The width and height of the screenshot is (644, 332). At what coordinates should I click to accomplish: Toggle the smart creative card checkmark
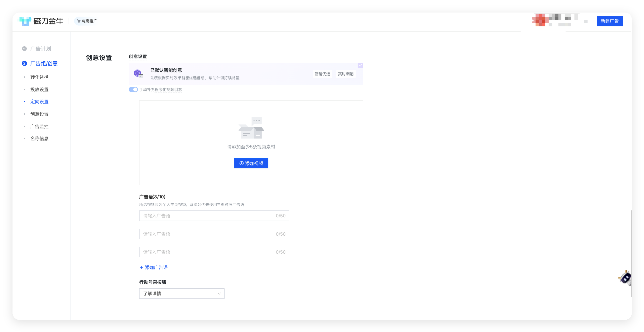[360, 65]
